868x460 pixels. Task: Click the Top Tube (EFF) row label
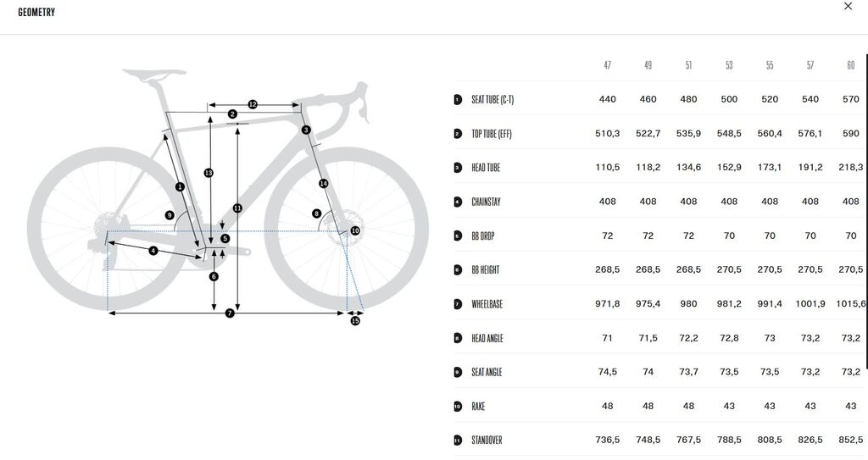click(x=492, y=134)
